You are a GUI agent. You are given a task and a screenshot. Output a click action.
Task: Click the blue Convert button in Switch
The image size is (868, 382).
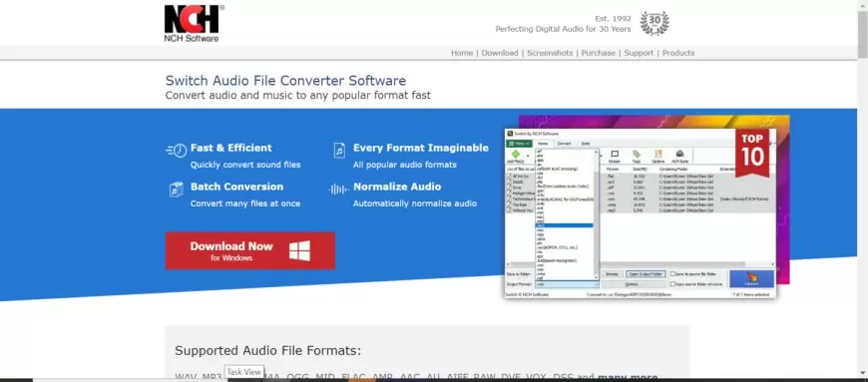pos(751,279)
